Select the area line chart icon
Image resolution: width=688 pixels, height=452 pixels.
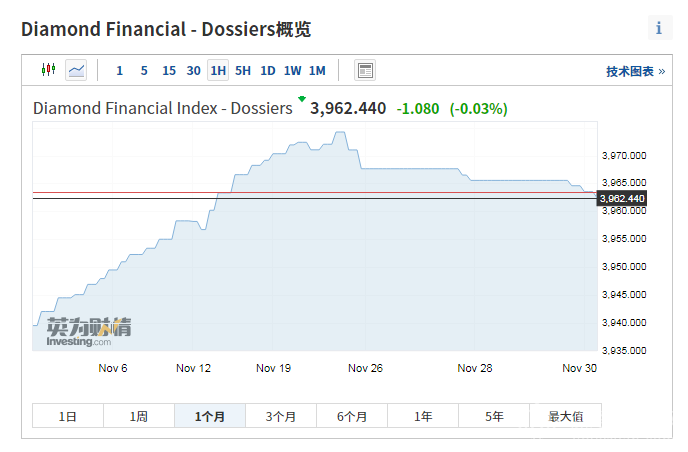click(x=76, y=70)
